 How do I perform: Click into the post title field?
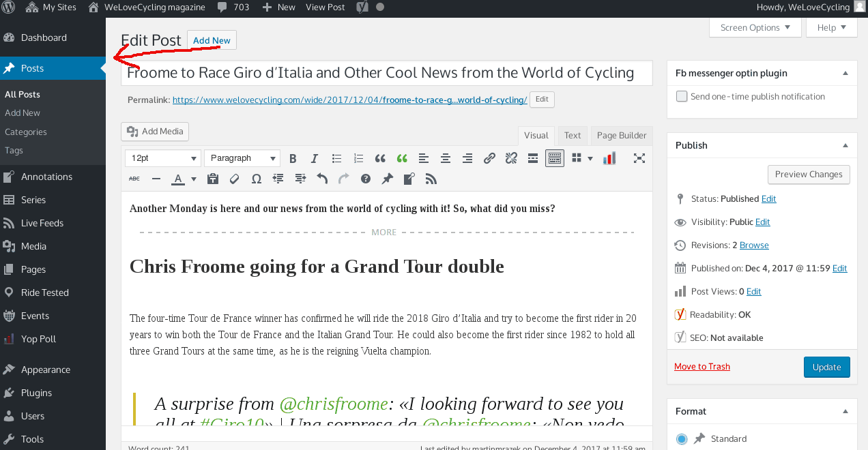[387, 73]
